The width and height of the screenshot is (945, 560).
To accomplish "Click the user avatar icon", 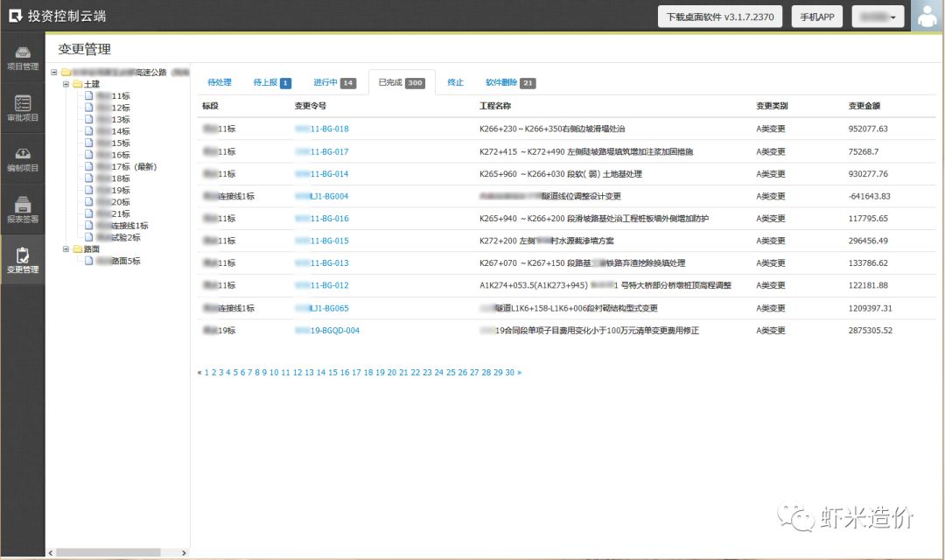I will point(927,17).
